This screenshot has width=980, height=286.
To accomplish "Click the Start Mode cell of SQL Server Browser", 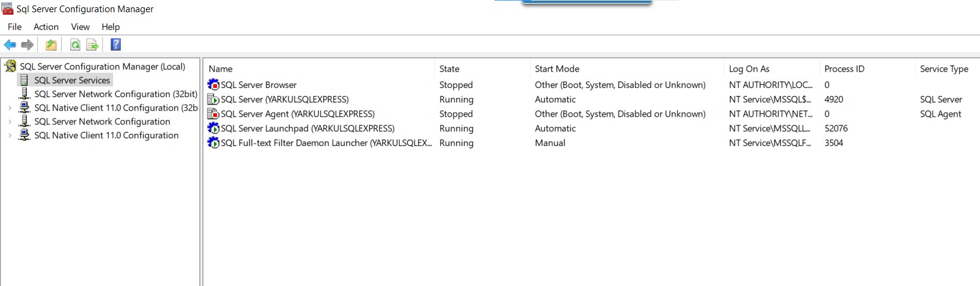I will tap(620, 85).
